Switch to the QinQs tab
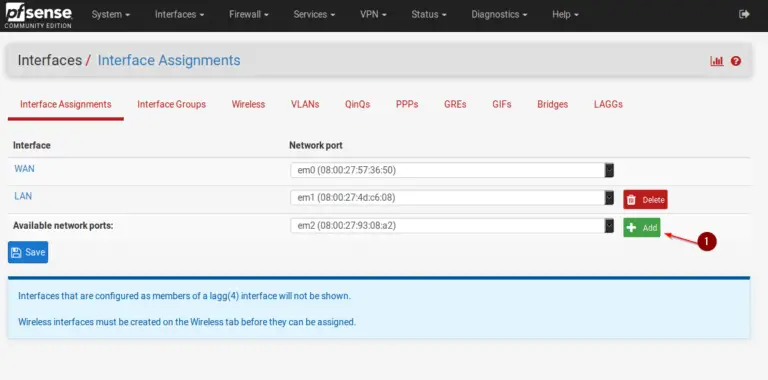This screenshot has width=768, height=380. click(358, 104)
